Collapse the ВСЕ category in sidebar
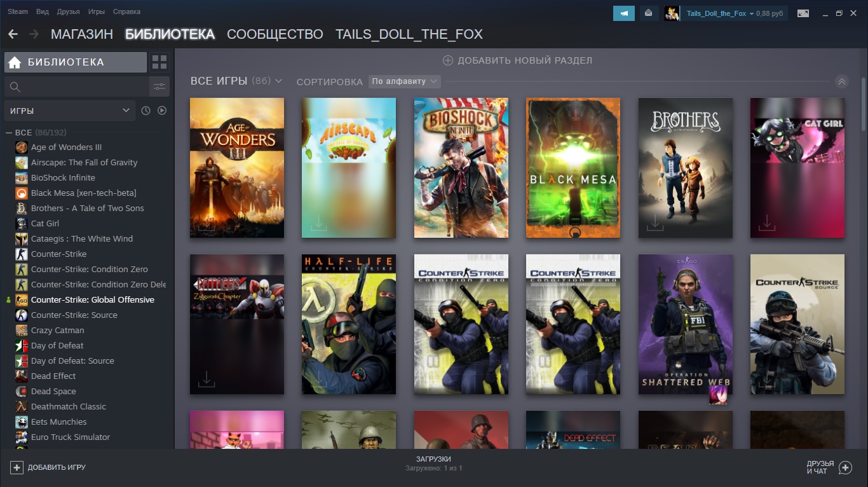The width and height of the screenshot is (868, 487). click(10, 132)
